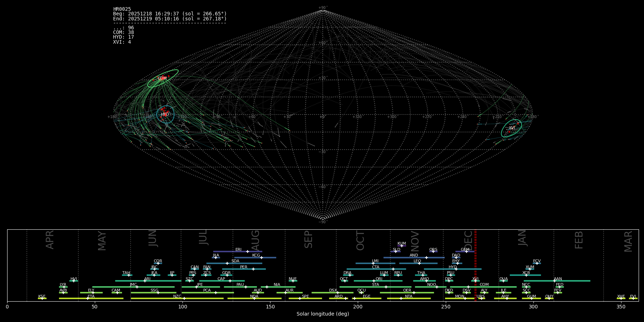
Task: Click the ERI shower label
Action: tap(238, 250)
